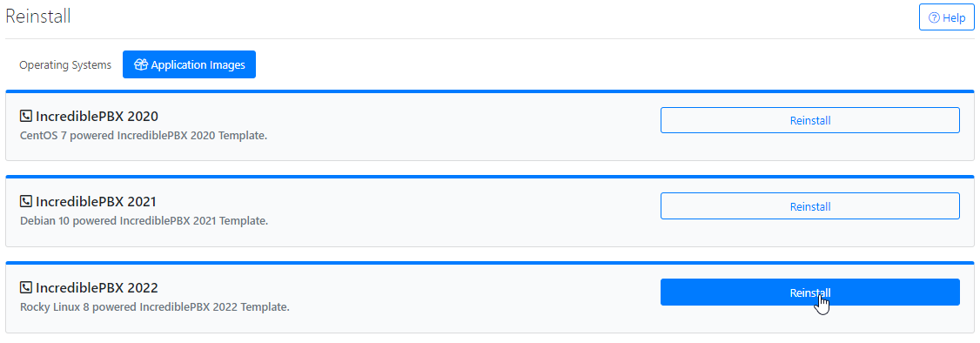Screen dimensions: 980x343
Task: Click the IncrediblePBX 2021 title text
Action: click(97, 201)
